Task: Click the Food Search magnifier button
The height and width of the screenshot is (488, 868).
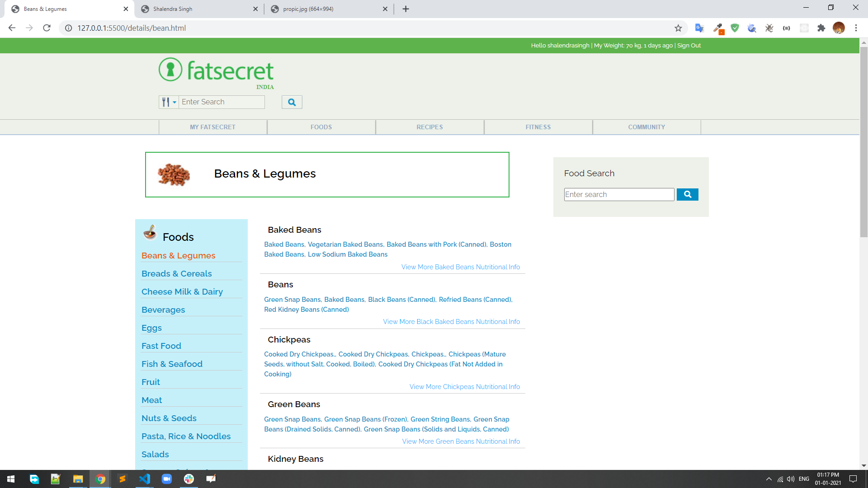Action: pyautogui.click(x=687, y=194)
